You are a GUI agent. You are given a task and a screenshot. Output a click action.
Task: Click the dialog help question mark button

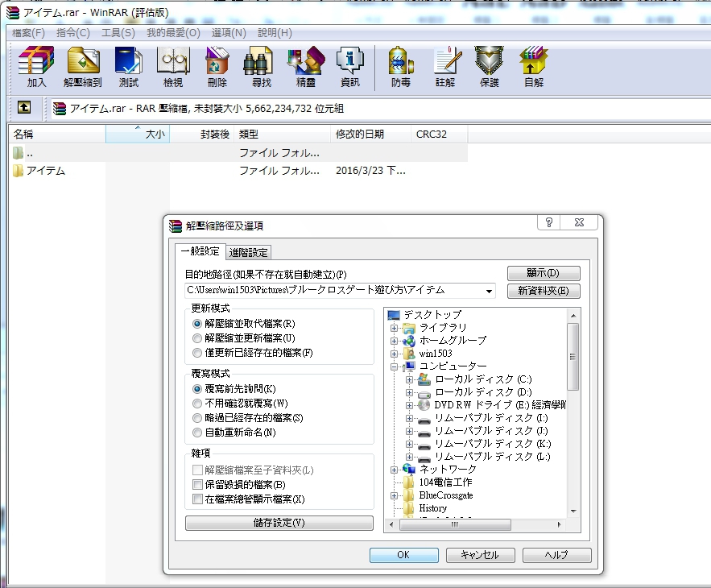pos(548,222)
